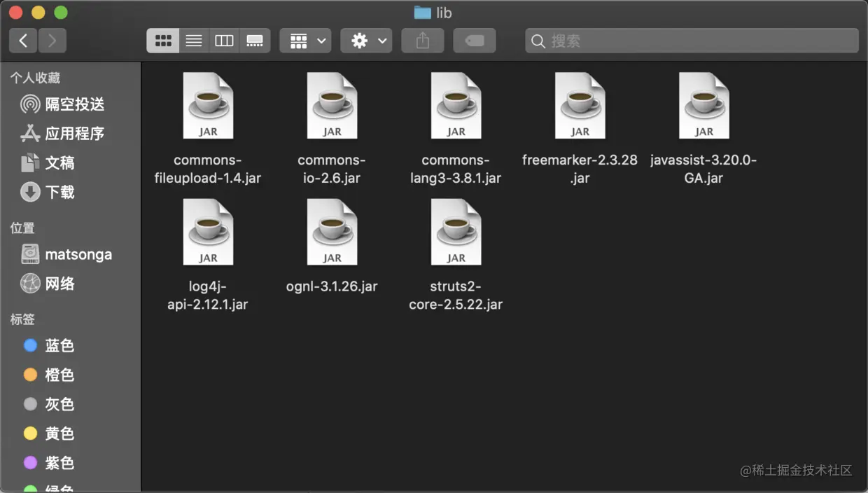Open the group-by arrangement dropdown
This screenshot has width=868, height=493.
(x=305, y=41)
